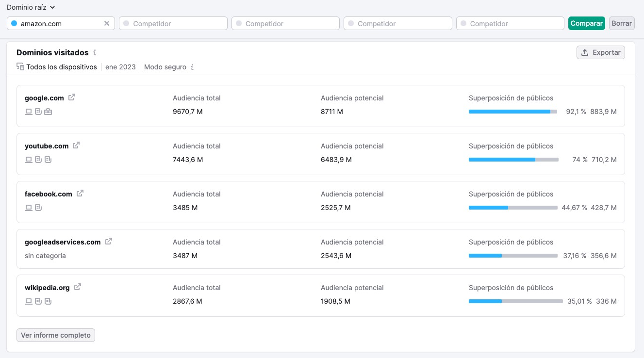Image resolution: width=644 pixels, height=358 pixels.
Task: Click the Dominios visitados heading
Action: [x=52, y=52]
